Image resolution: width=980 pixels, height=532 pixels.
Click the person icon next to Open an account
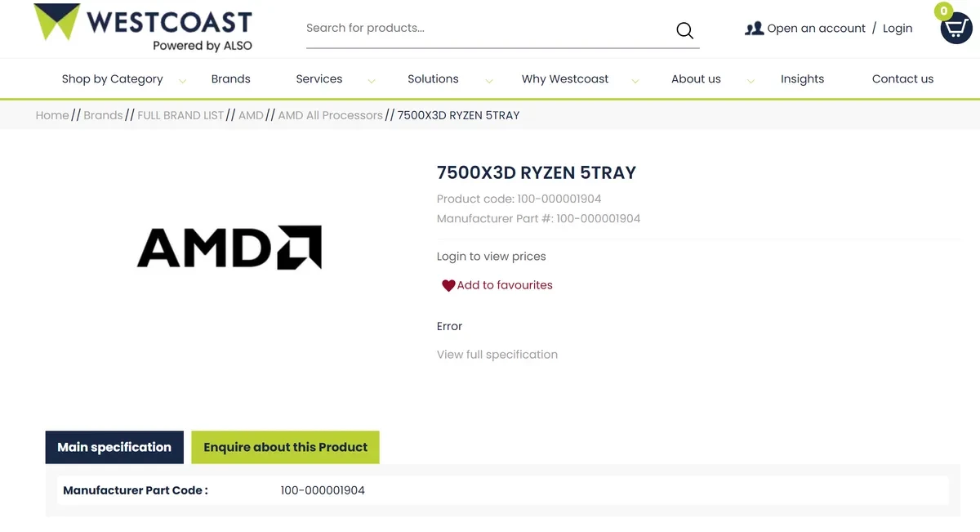tap(752, 28)
